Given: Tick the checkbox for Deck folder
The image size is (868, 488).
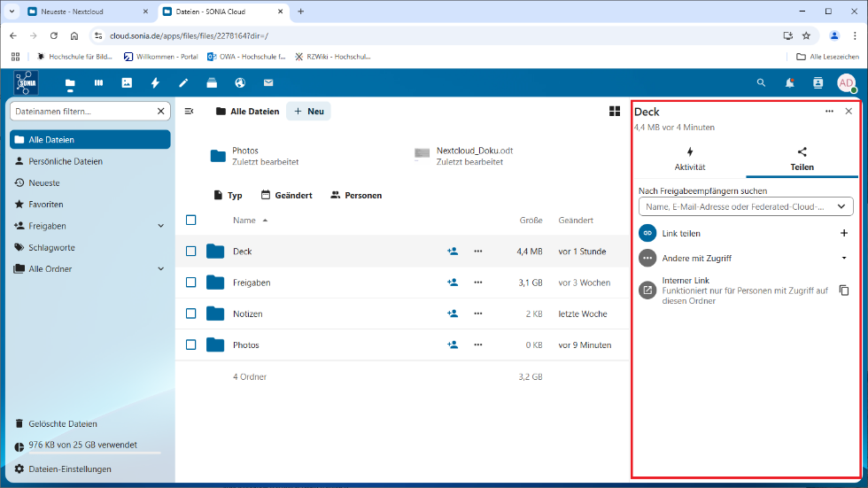Looking at the screenshot, I should 191,252.
